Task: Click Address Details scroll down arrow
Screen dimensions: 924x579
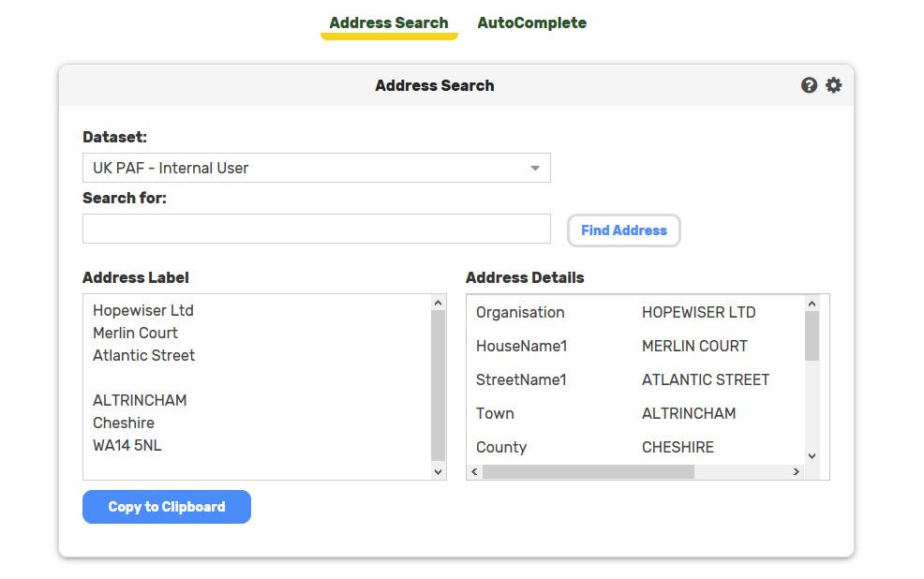Action: coord(812,456)
